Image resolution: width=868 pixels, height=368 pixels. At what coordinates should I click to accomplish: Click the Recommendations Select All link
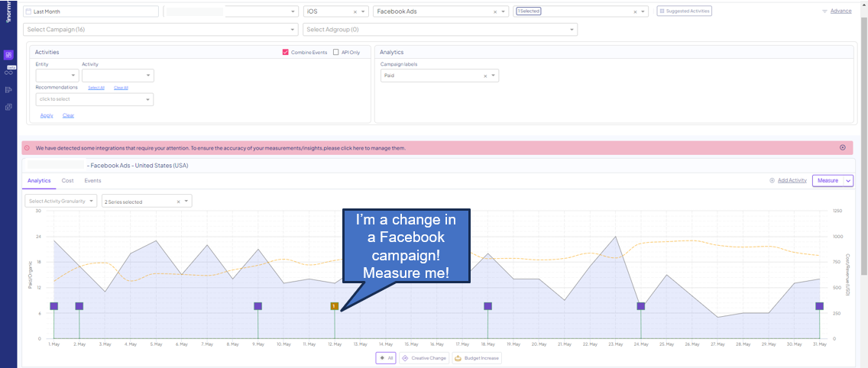(96, 88)
